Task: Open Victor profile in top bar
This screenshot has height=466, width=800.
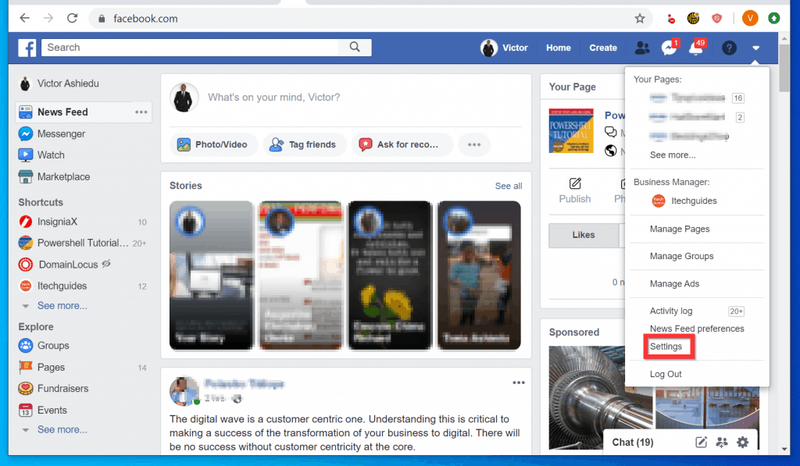Action: click(x=504, y=48)
